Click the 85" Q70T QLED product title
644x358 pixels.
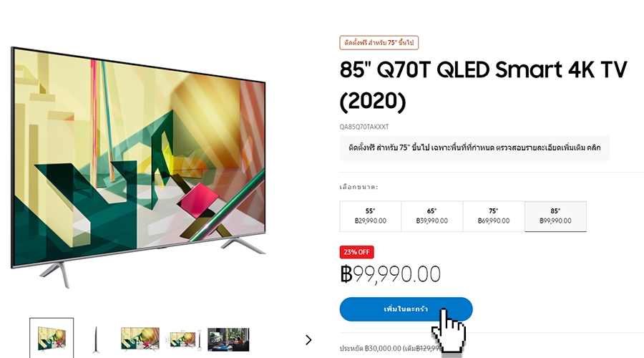[x=483, y=85]
